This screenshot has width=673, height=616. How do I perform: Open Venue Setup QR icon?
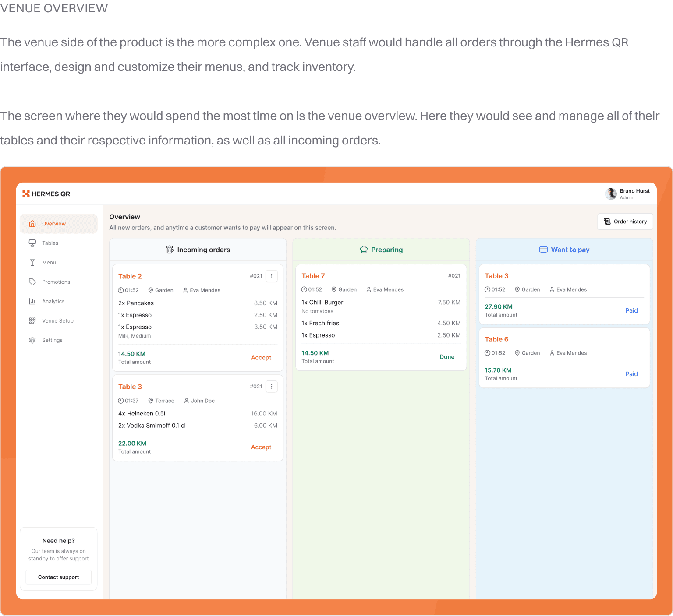pos(32,321)
